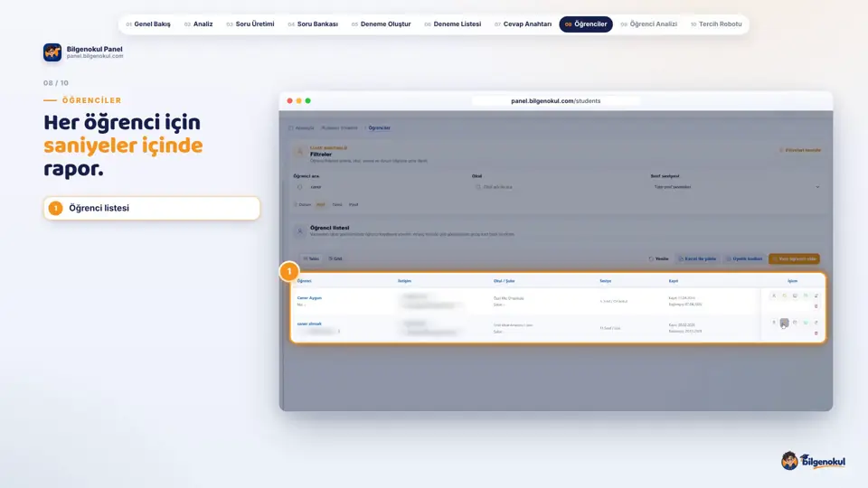Click the first action icon for Caner Aygun
868x488 pixels.
tap(774, 296)
